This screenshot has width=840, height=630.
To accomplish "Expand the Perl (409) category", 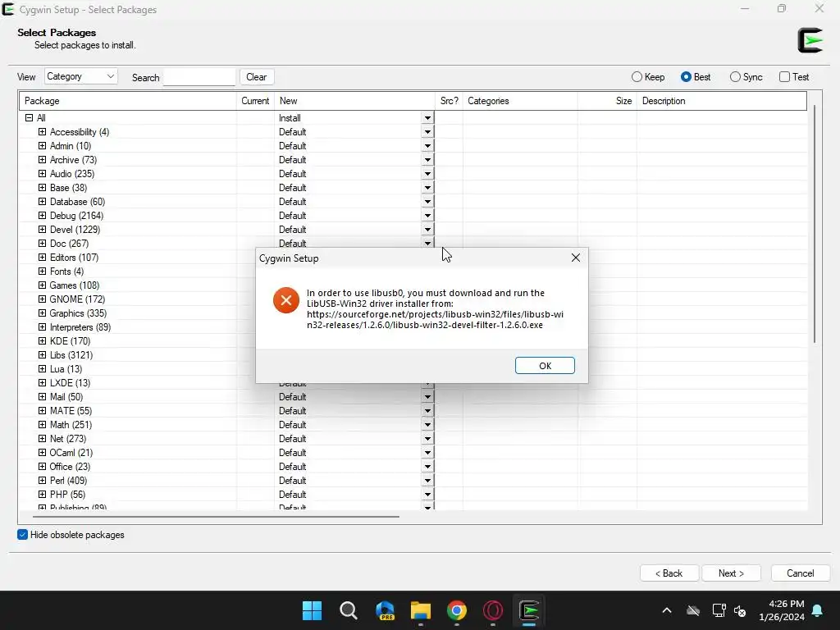I will point(43,480).
